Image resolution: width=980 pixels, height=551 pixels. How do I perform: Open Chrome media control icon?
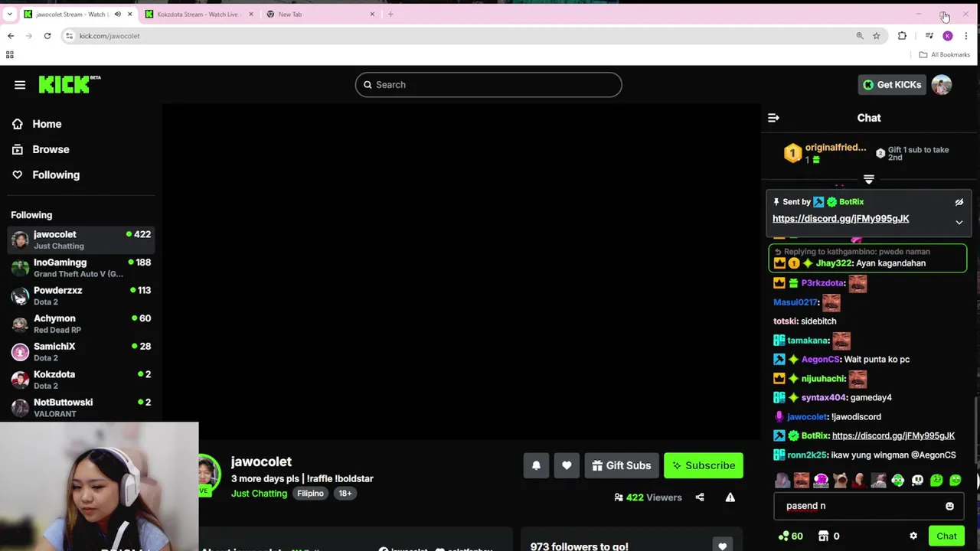[929, 36]
